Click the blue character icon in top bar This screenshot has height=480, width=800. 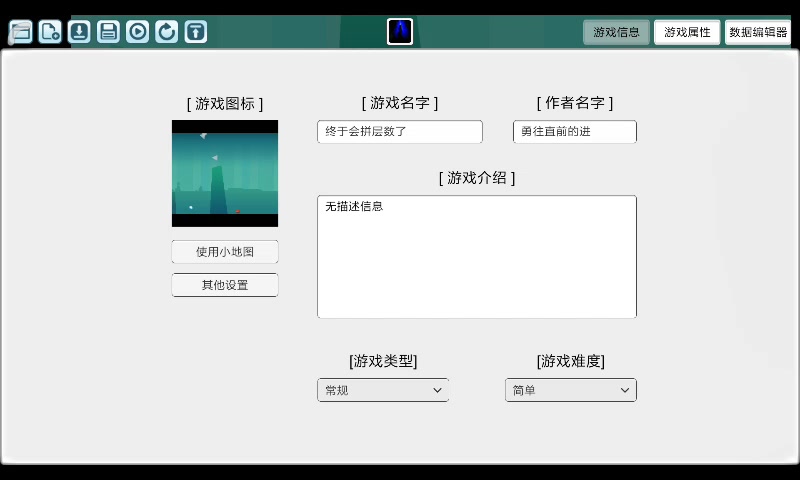(x=400, y=32)
